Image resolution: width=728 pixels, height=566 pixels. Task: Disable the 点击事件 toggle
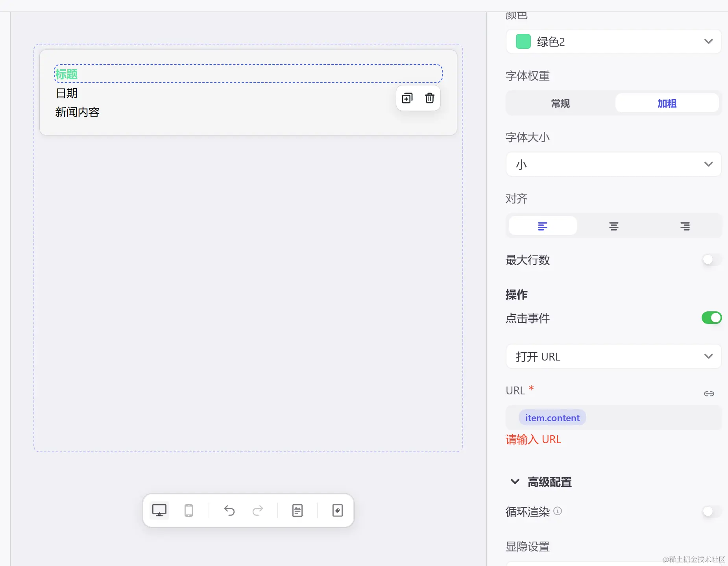pos(711,318)
